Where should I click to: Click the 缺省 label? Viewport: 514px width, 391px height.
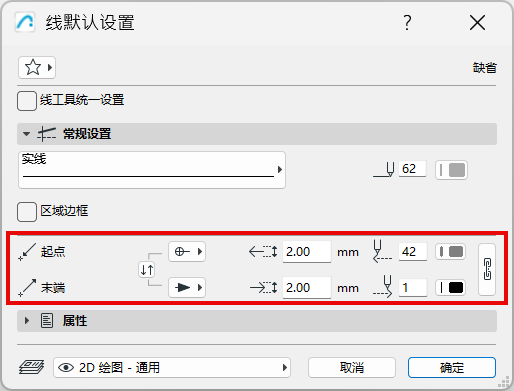tap(485, 68)
